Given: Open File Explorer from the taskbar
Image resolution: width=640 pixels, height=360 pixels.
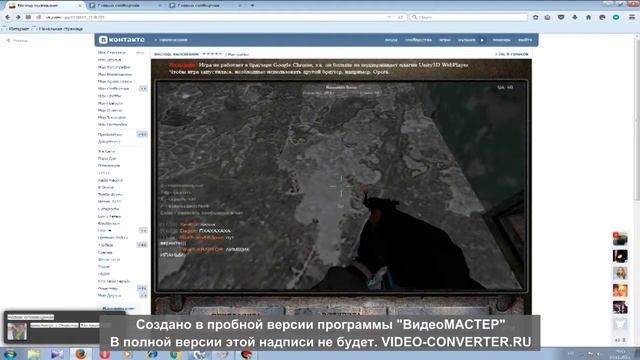Looking at the screenshot, I should pos(34,354).
